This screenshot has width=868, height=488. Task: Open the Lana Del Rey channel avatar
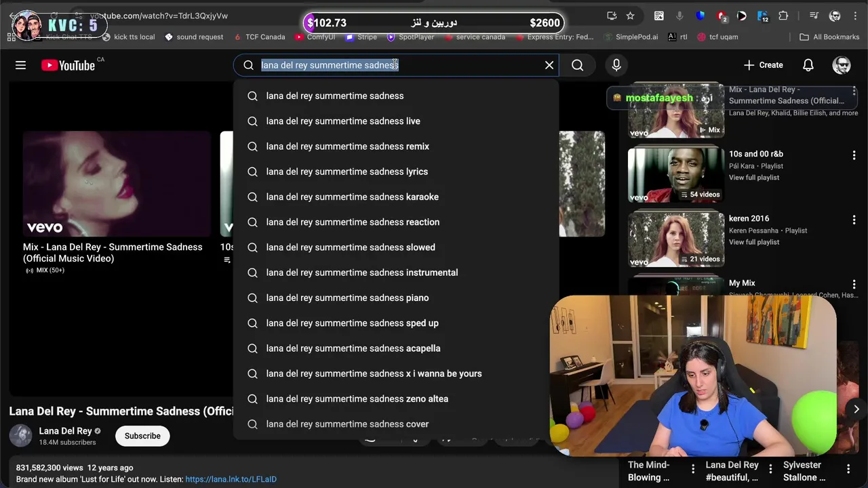[x=20, y=436]
